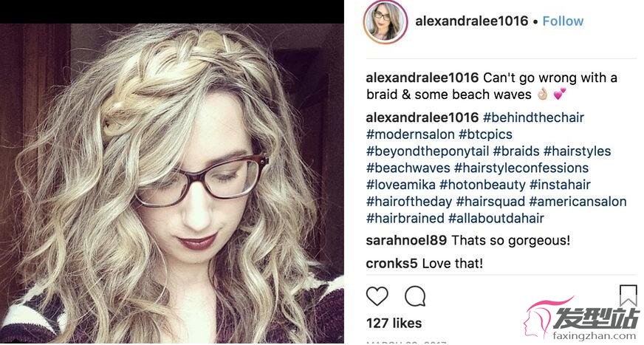This screenshot has height=345, width=644.
Task: Click the braided hair post photo
Action: (171, 182)
